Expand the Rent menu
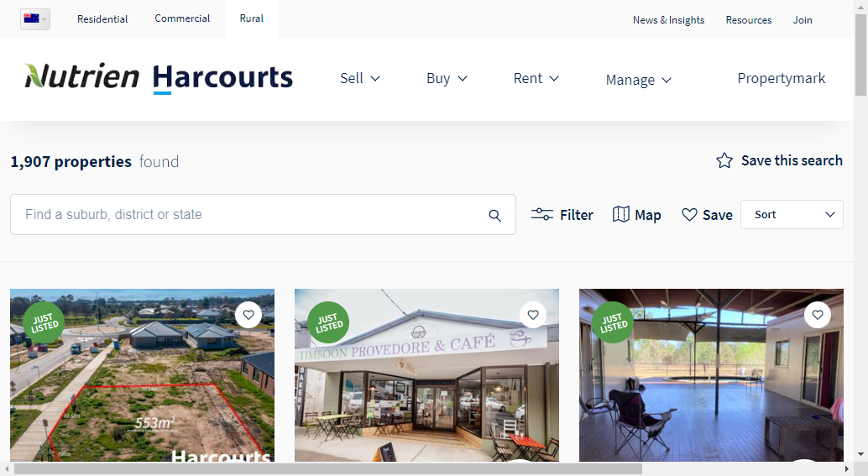Image resolution: width=868 pixels, height=476 pixels. pos(536,79)
